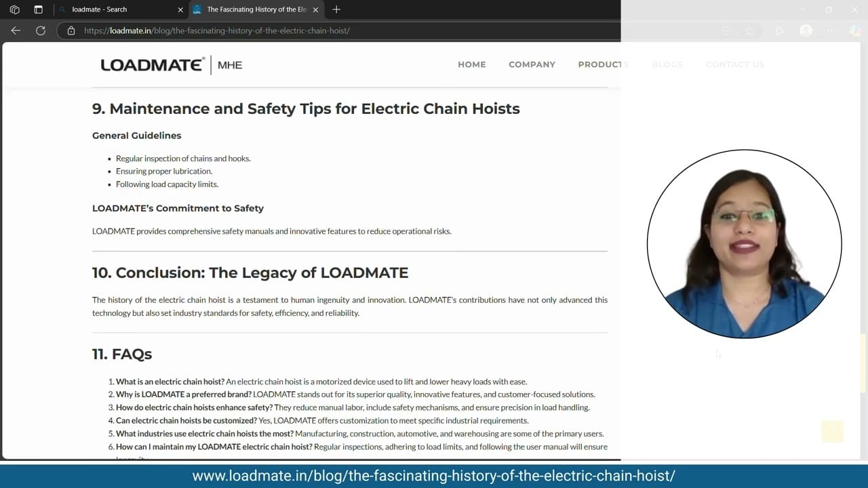This screenshot has width=868, height=488.
Task: Close the 'loadmate - Search' tab
Action: [x=180, y=9]
